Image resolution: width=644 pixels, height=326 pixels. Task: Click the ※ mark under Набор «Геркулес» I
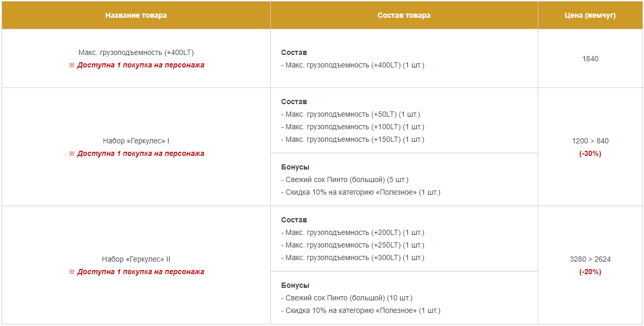tap(72, 154)
